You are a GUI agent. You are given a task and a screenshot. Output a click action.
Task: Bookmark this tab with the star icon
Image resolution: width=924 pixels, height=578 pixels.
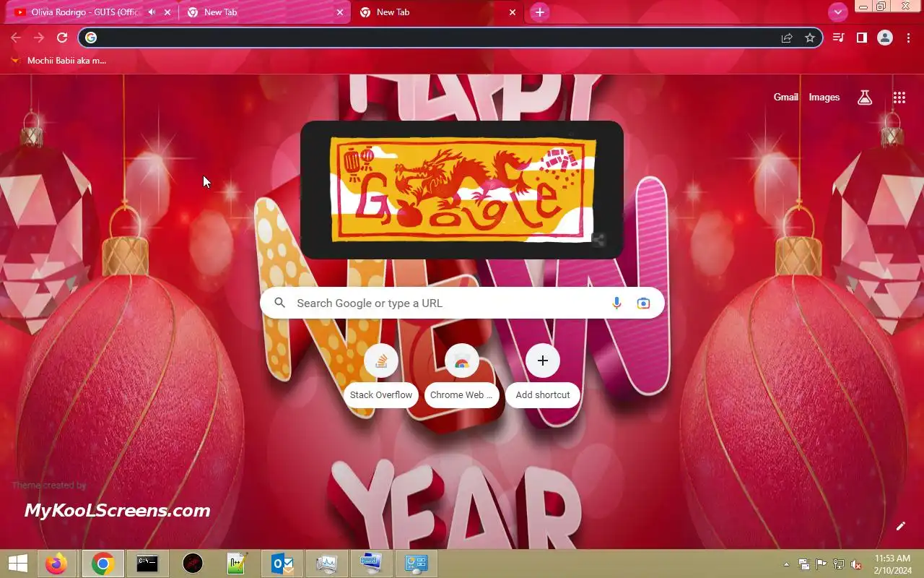click(x=810, y=38)
